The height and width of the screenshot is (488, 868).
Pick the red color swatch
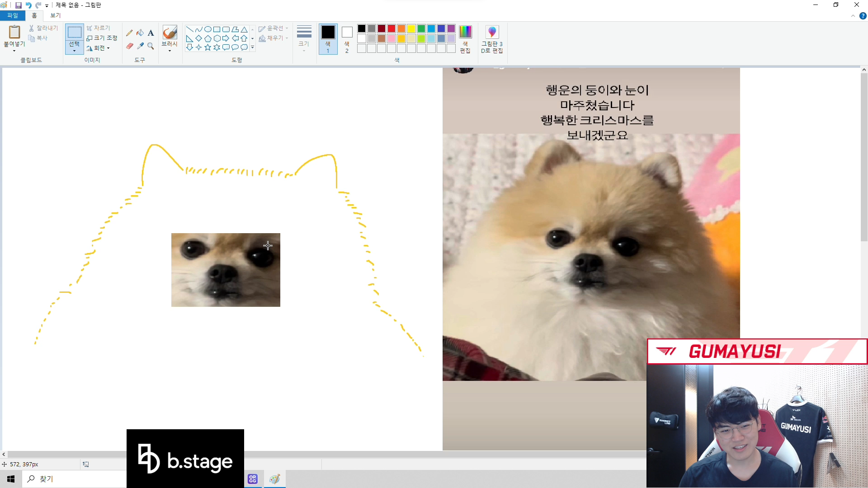click(x=392, y=28)
